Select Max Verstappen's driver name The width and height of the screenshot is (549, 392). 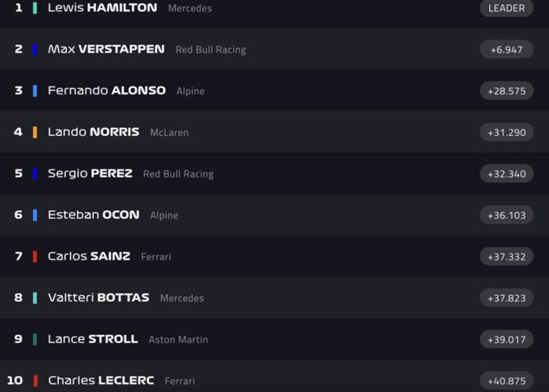point(106,49)
